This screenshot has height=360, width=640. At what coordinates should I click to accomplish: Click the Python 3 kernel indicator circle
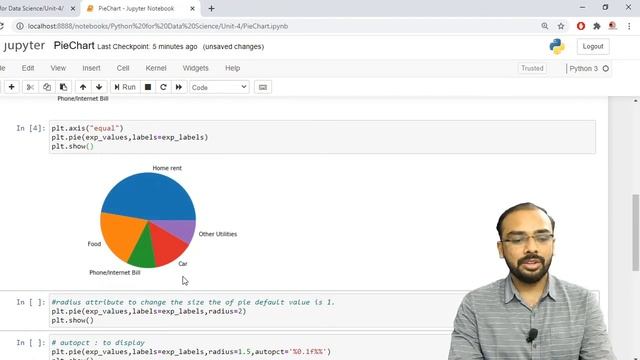[x=606, y=69]
